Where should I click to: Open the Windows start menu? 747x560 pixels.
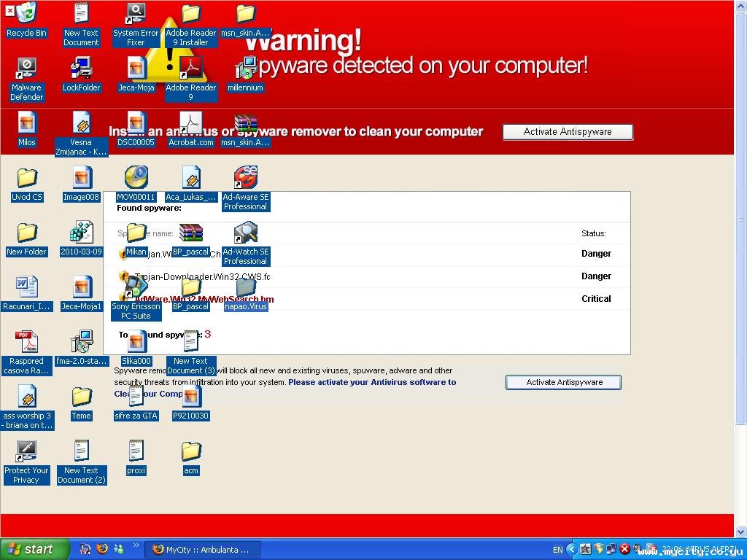coord(34,550)
